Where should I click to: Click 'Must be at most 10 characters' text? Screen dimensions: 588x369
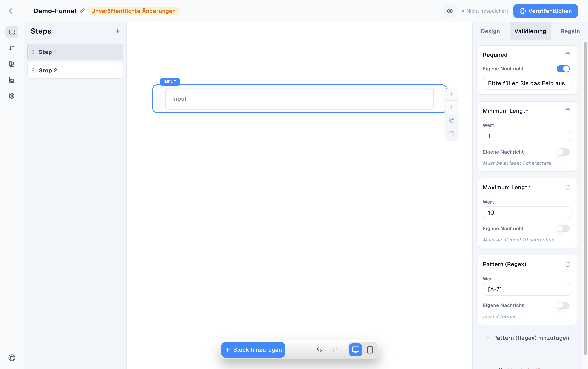point(519,240)
